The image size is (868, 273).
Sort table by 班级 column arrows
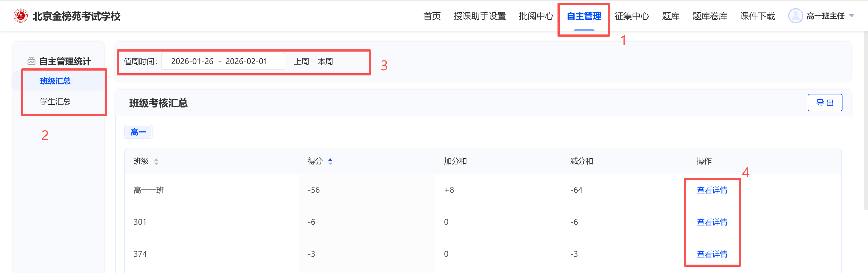156,161
